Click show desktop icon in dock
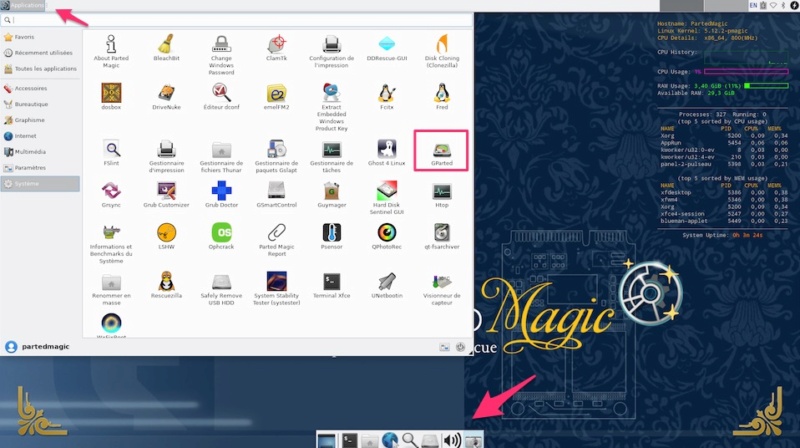Image resolution: width=800 pixels, height=448 pixels. click(x=327, y=440)
